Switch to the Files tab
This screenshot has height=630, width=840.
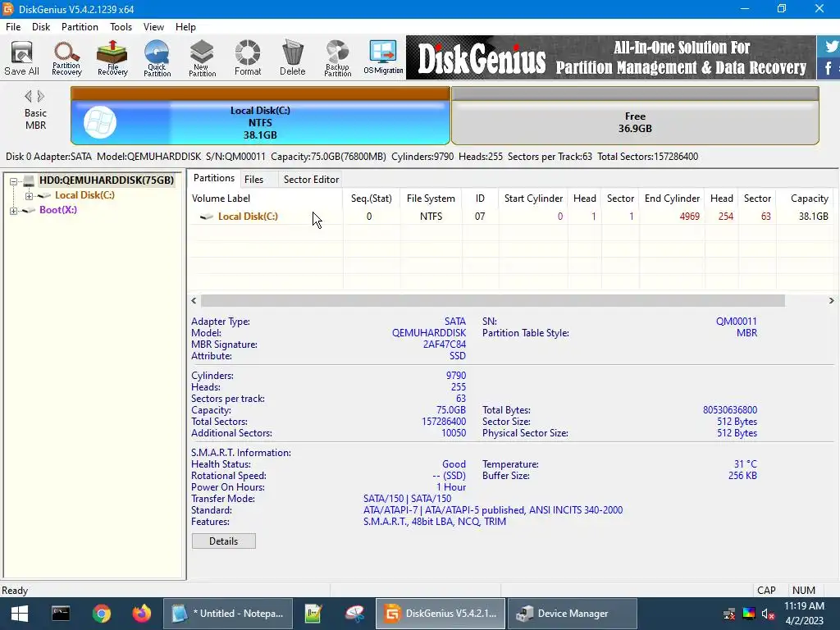[254, 180]
